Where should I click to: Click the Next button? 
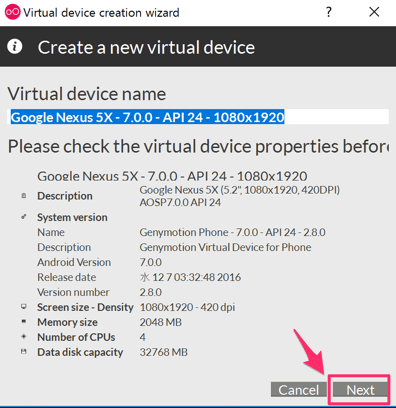pyautogui.click(x=360, y=390)
